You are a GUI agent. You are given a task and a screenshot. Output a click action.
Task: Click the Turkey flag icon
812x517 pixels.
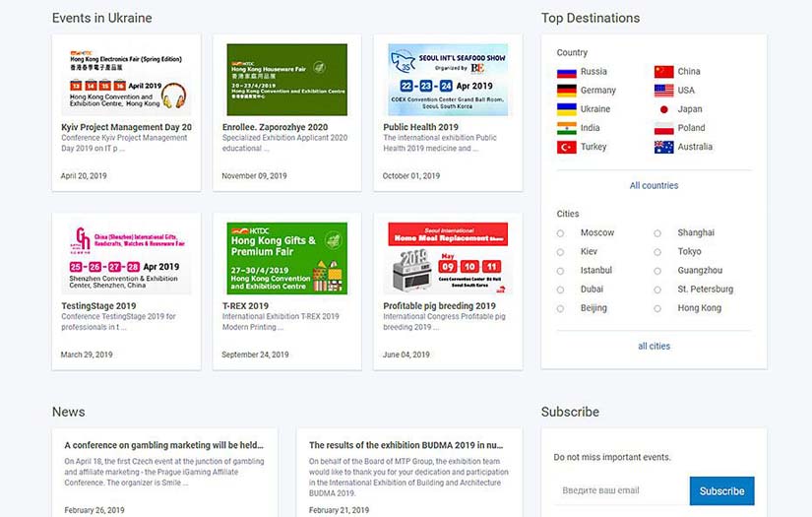[567, 147]
